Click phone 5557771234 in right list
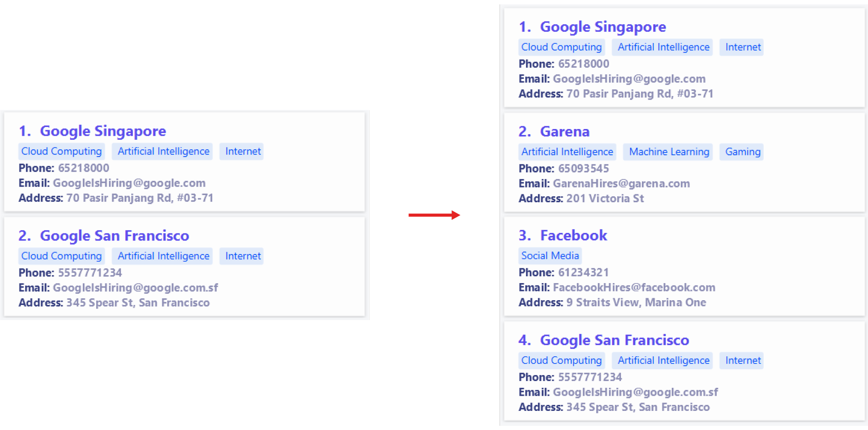868x430 pixels. point(590,377)
